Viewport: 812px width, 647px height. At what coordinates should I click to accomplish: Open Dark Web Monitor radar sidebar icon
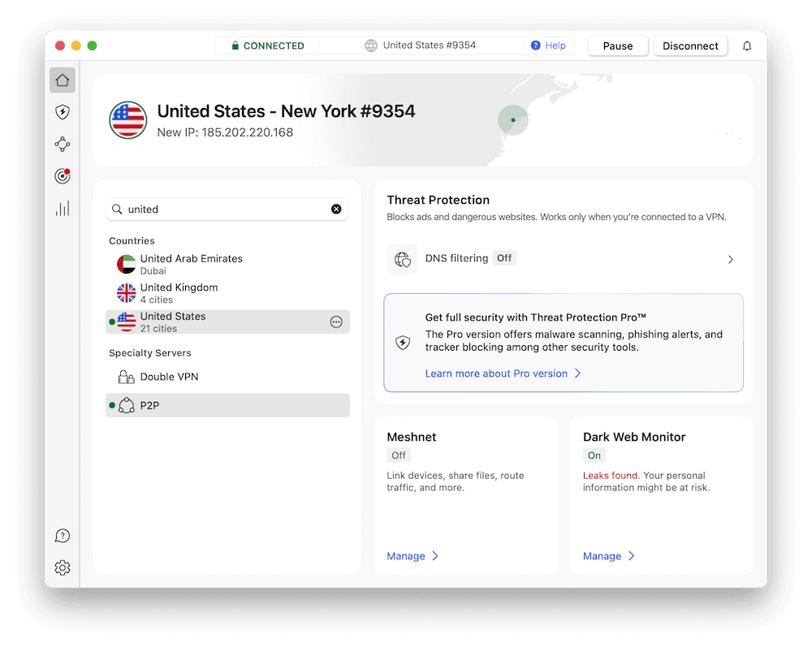[63, 176]
